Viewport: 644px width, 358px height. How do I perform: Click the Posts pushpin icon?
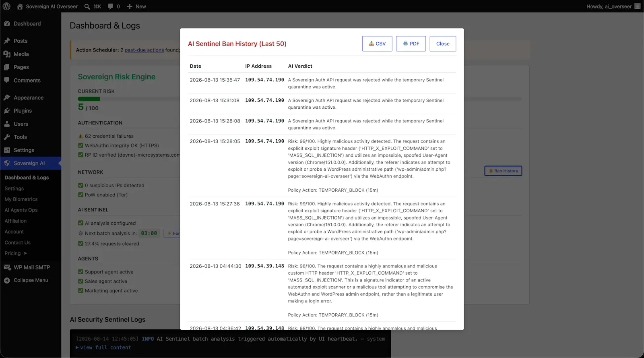(7, 41)
